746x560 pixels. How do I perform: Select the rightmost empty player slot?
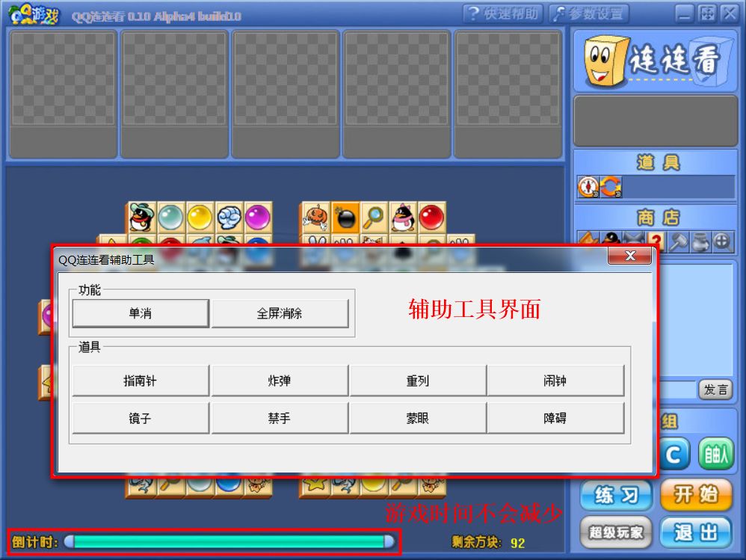click(x=508, y=94)
